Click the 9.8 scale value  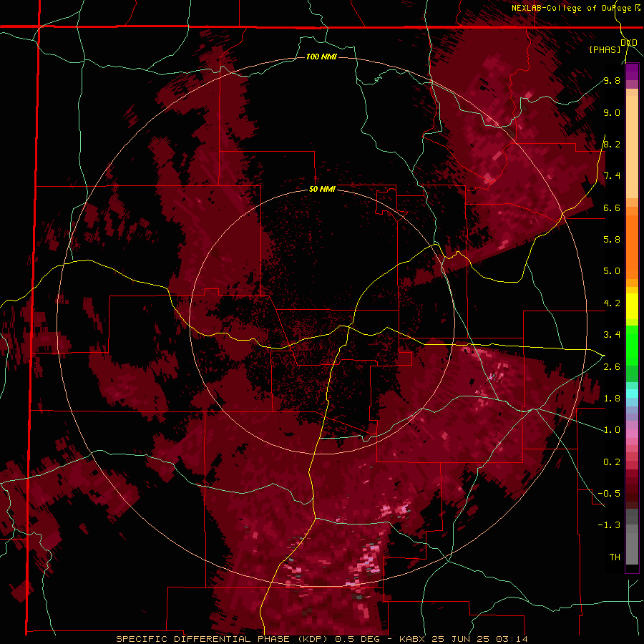point(612,80)
